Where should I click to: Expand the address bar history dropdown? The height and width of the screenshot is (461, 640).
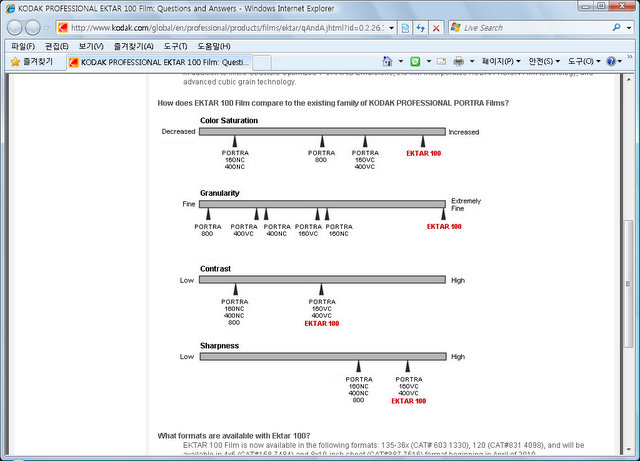(x=391, y=28)
